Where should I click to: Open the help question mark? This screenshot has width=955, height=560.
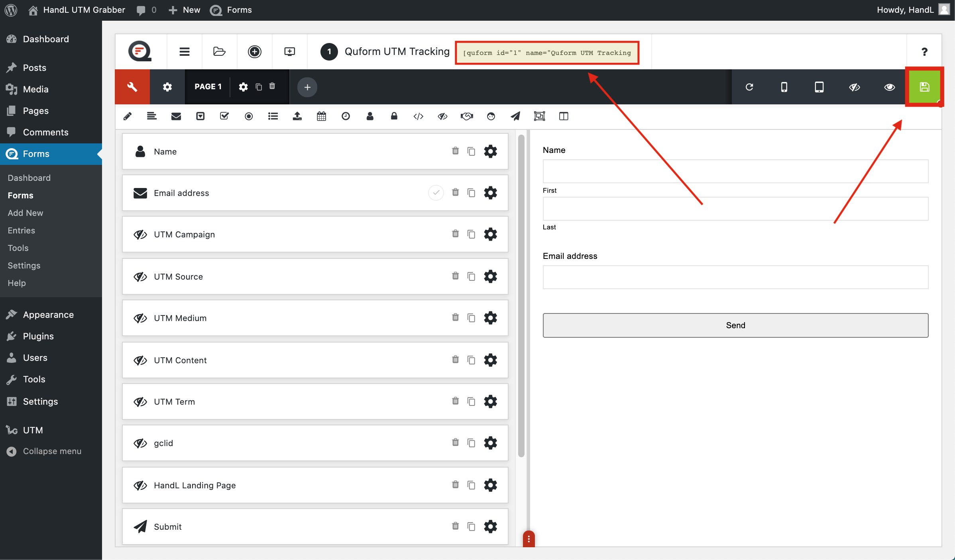click(x=924, y=52)
